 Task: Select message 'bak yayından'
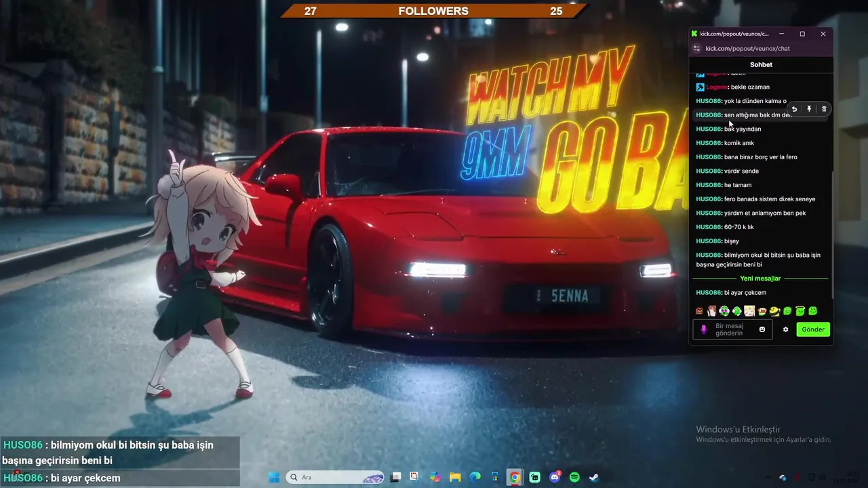click(x=743, y=129)
